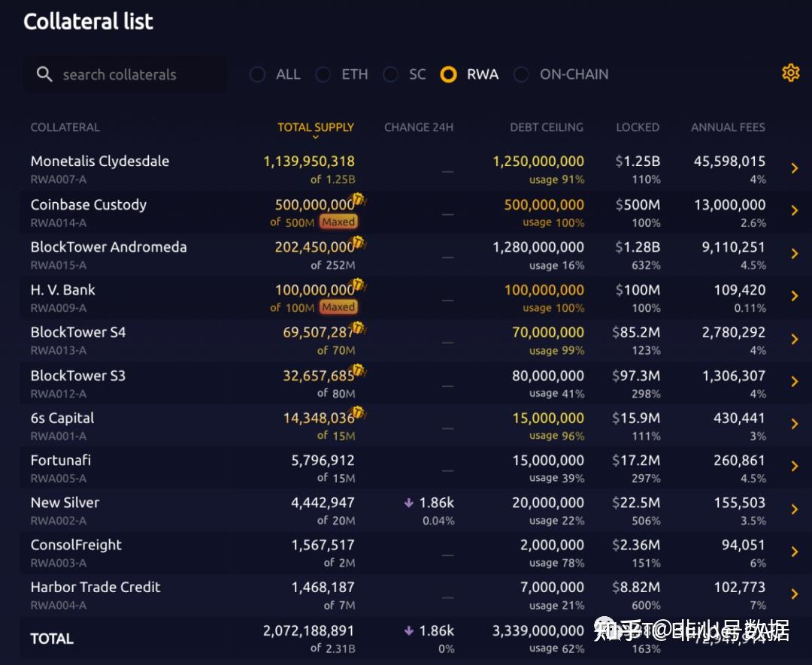Click the Maxed badge on Coinbase Custody
This screenshot has width=812, height=665.
(x=338, y=222)
